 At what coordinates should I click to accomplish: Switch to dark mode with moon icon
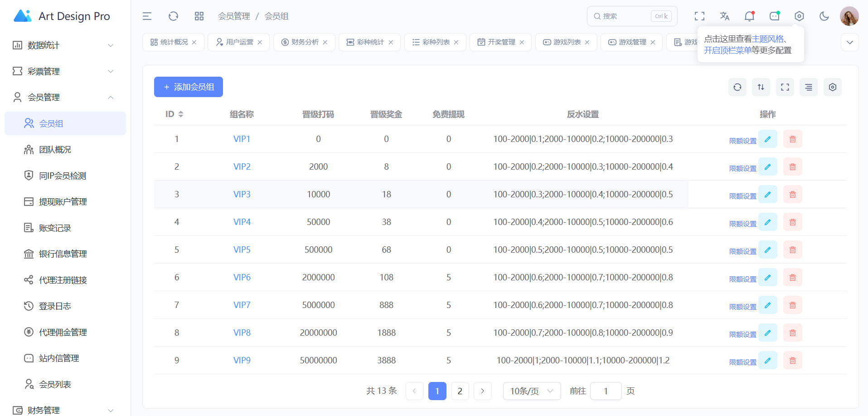click(824, 16)
